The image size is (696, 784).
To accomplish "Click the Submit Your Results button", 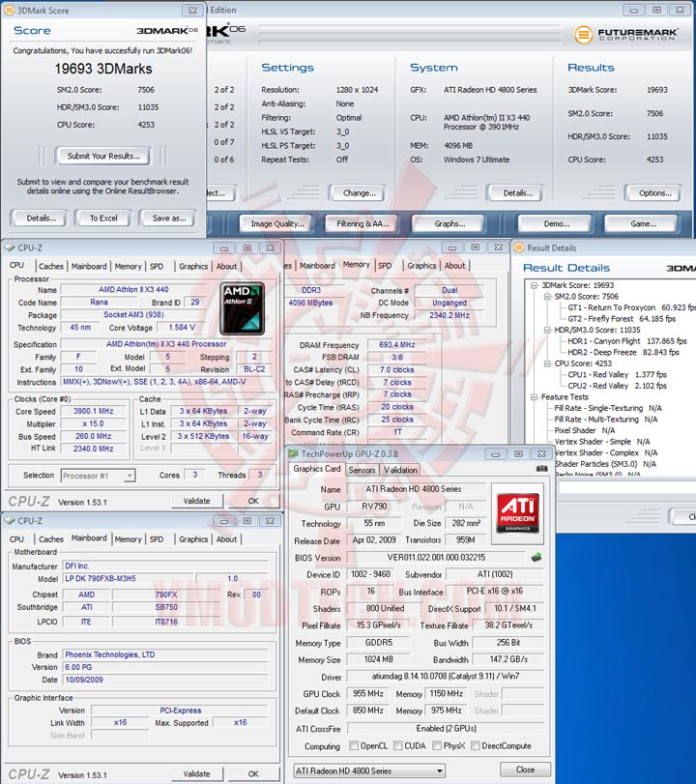I will pos(103,156).
